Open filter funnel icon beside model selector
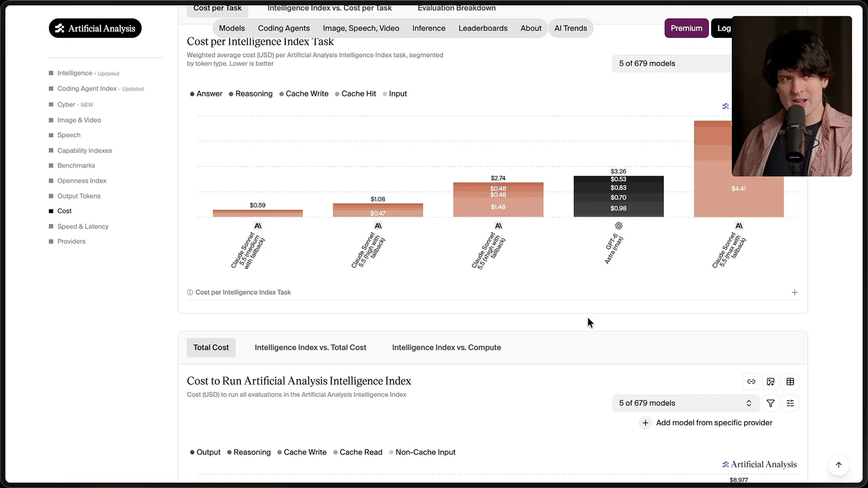This screenshot has width=868, height=488. 770,403
